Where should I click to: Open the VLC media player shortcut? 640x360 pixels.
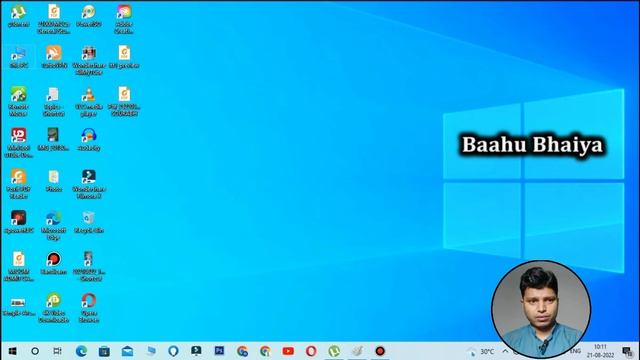pyautogui.click(x=89, y=101)
